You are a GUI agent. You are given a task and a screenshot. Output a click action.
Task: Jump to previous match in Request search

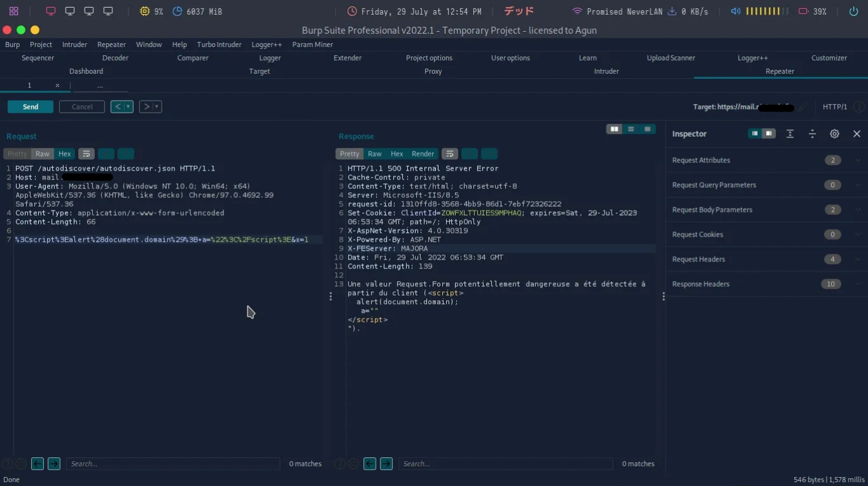point(38,464)
